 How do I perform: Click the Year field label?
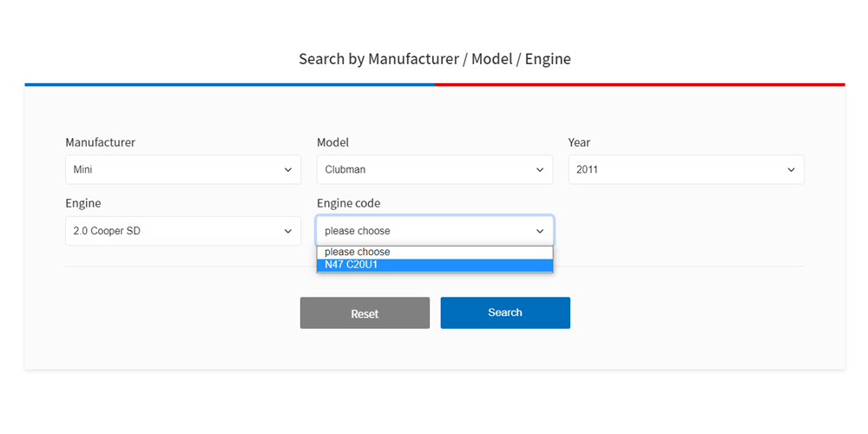pyautogui.click(x=579, y=142)
